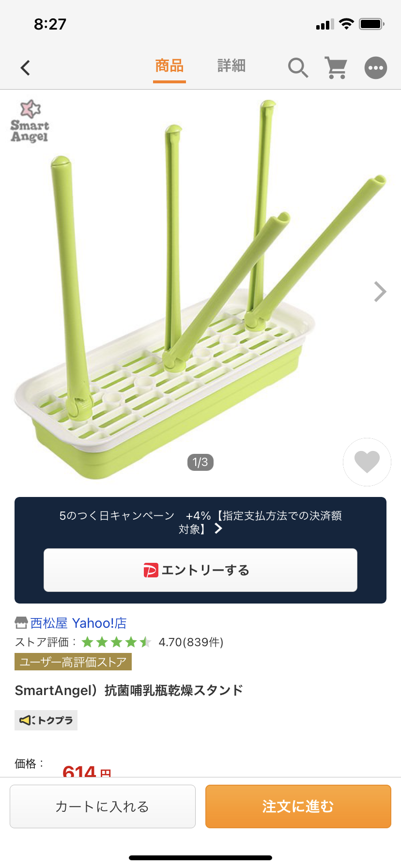Open the store rating 4.70(839件) reviews
Image resolution: width=401 pixels, height=868 pixels.
(x=191, y=642)
